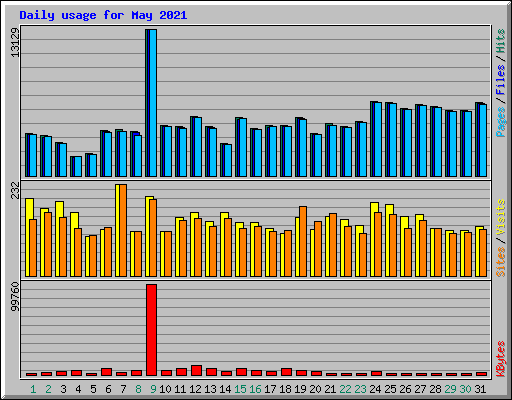Click the Hits legend label
Viewport: 512px width, 400px height.
501,41
